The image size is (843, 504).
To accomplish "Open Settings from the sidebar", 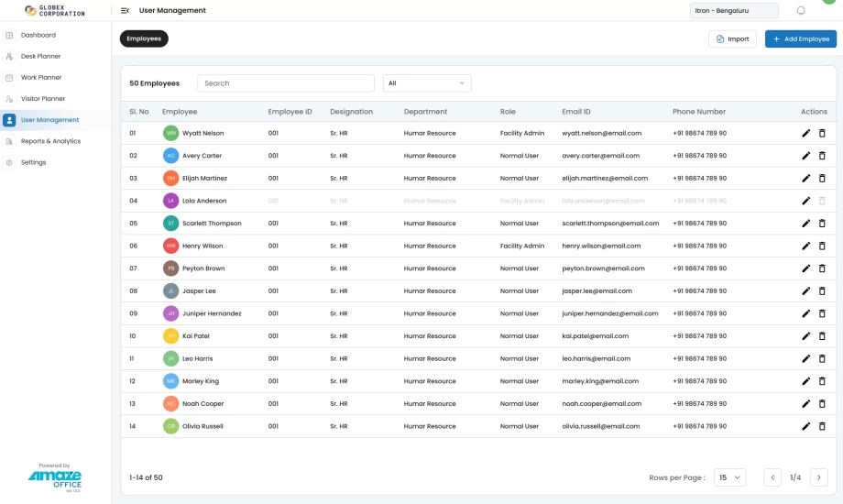I will [33, 162].
